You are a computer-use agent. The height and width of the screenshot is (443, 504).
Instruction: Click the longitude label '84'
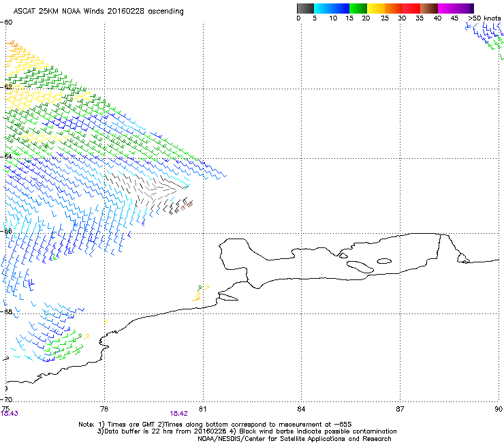(301, 409)
